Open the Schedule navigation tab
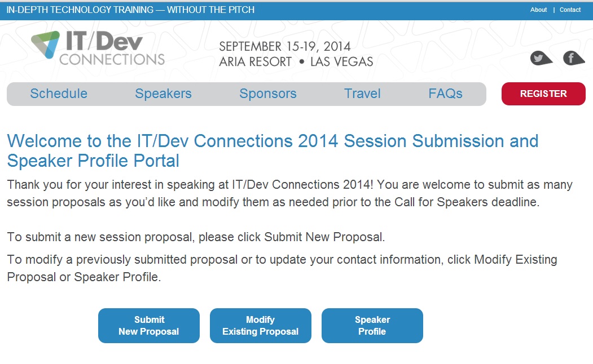The width and height of the screenshot is (593, 364). pyautogui.click(x=59, y=94)
